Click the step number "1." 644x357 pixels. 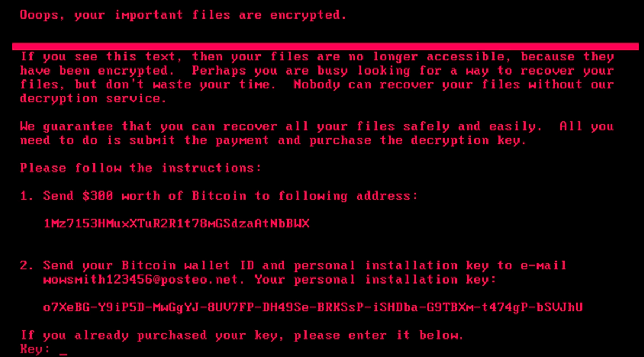point(27,196)
